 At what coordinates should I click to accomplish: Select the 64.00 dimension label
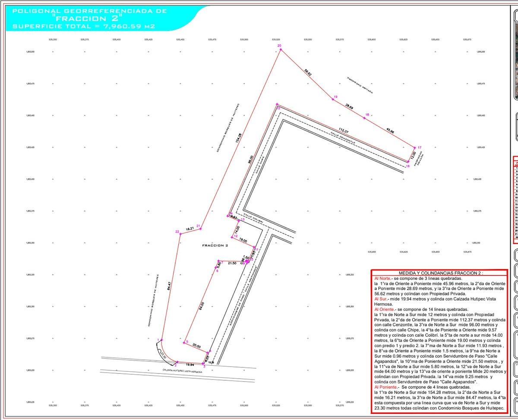click(x=202, y=305)
